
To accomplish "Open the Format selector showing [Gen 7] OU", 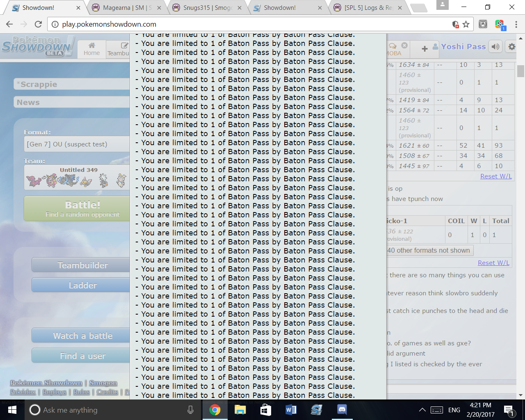I will click(77, 144).
